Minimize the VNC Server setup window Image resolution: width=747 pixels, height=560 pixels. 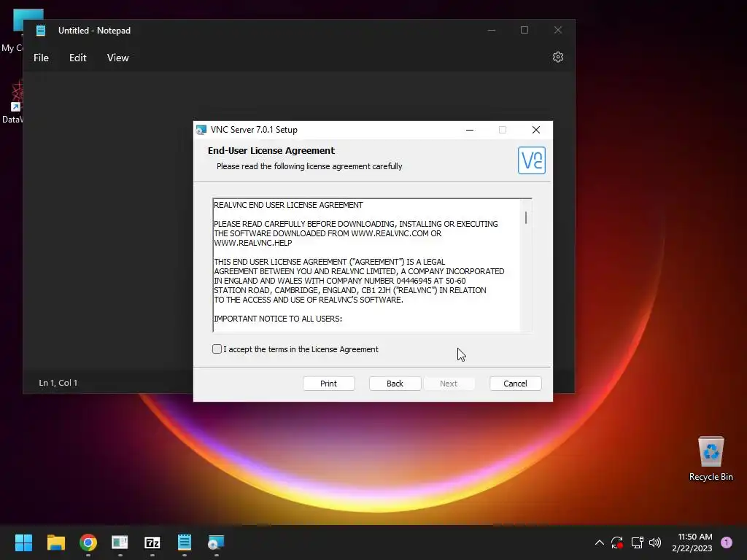click(x=470, y=130)
